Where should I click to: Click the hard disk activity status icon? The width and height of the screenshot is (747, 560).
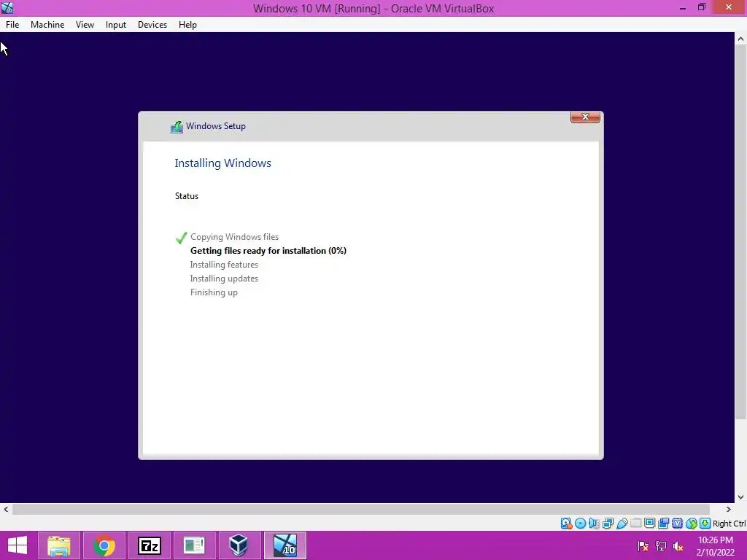click(x=566, y=524)
